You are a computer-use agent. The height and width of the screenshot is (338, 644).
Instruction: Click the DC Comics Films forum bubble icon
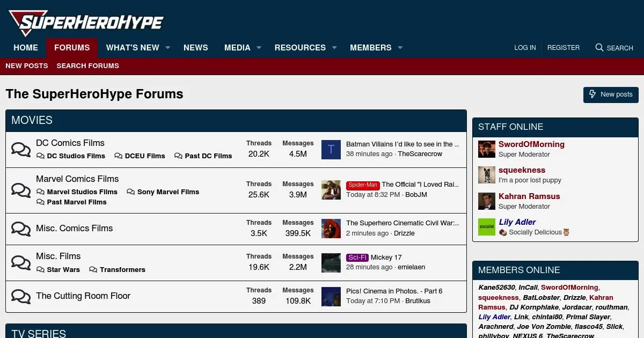point(21,150)
